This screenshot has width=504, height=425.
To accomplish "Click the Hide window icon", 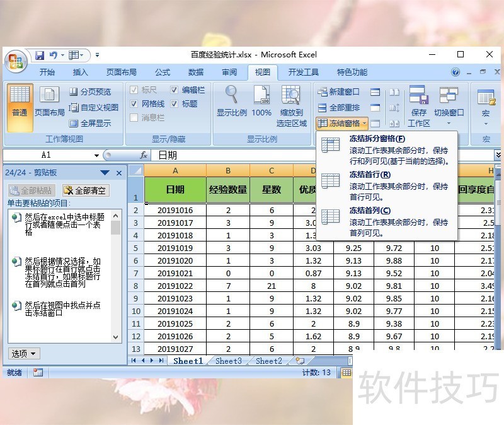I will [375, 107].
